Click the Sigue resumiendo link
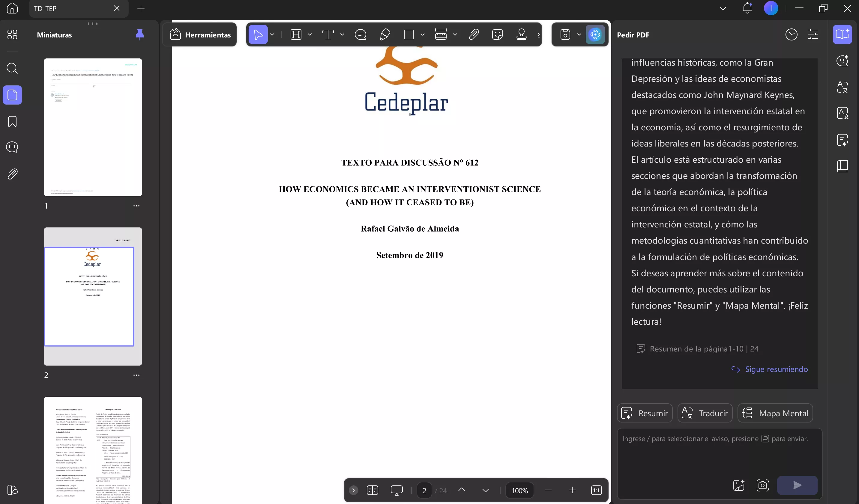Screen dimensions: 859x504 tap(770, 369)
